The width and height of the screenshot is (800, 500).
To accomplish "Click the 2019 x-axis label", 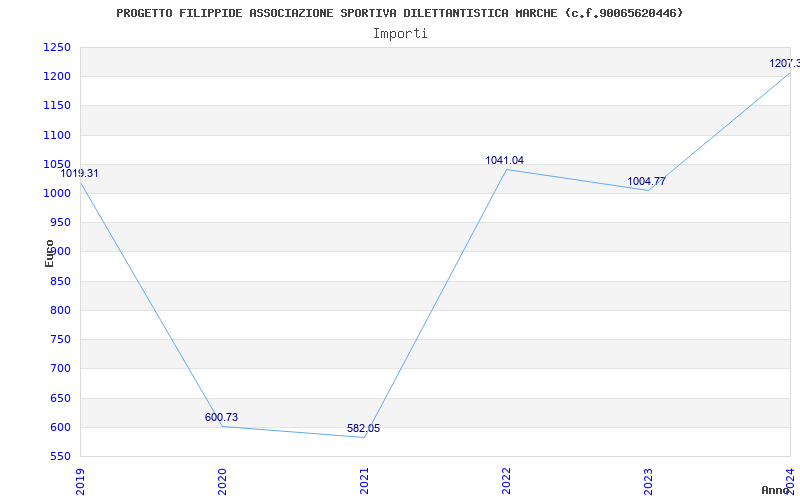I will [80, 481].
